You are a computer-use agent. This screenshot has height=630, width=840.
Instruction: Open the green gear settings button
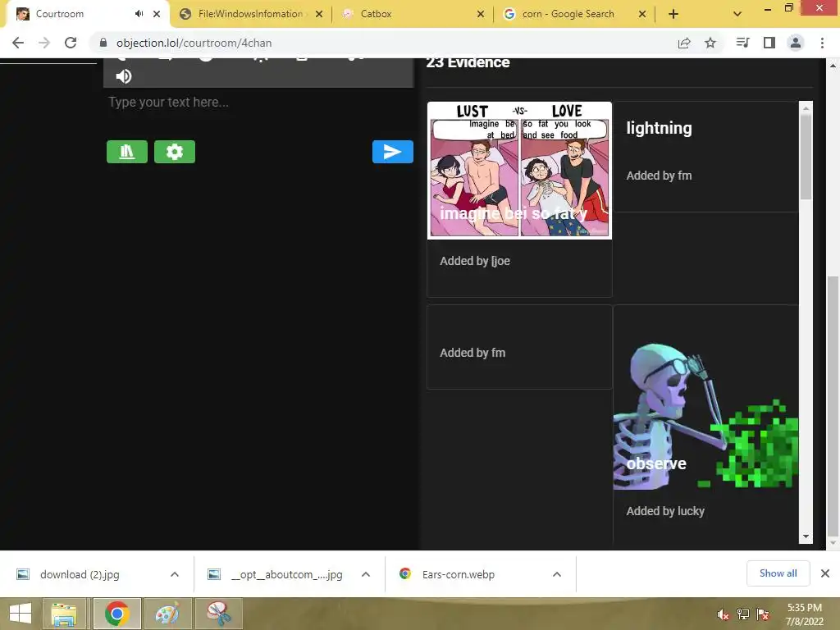coord(175,152)
